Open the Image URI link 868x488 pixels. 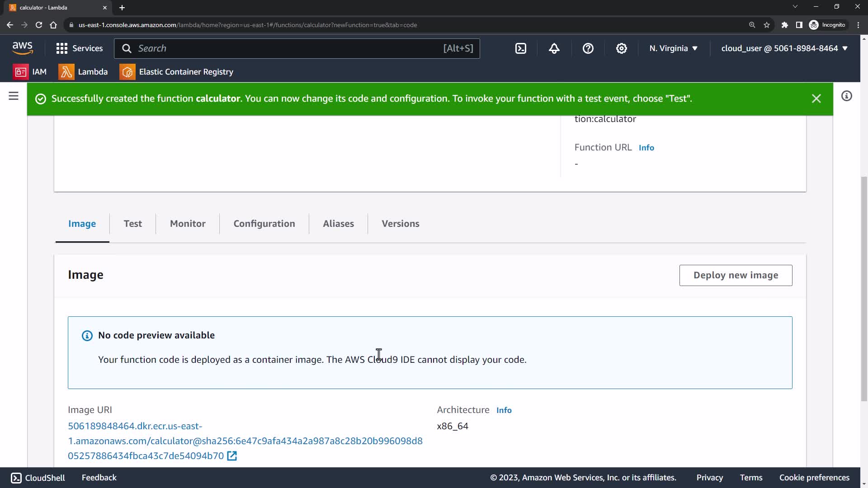pyautogui.click(x=245, y=441)
